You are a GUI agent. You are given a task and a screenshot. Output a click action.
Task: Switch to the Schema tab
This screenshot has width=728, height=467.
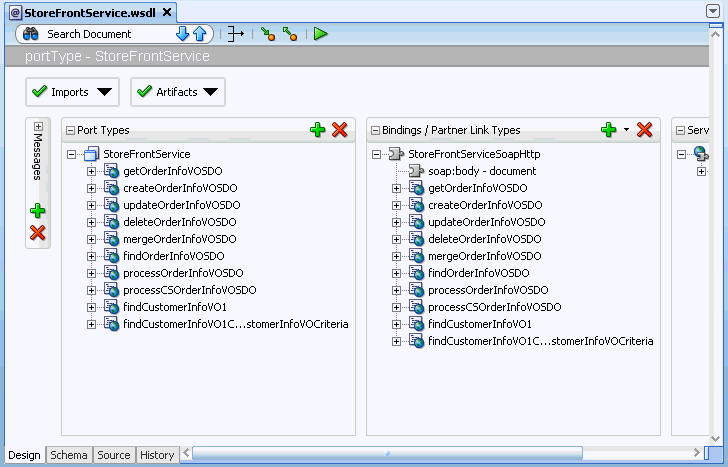click(x=69, y=455)
